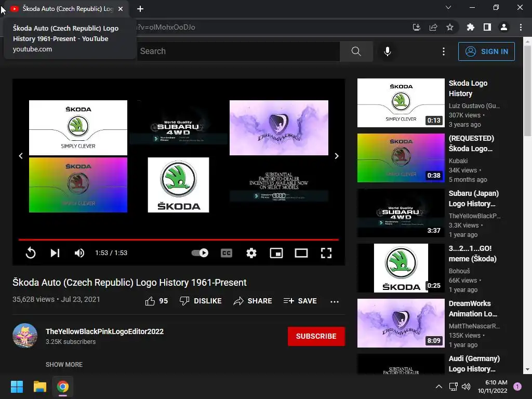The width and height of the screenshot is (532, 399).
Task: Start voice search with microphone
Action: click(388, 51)
